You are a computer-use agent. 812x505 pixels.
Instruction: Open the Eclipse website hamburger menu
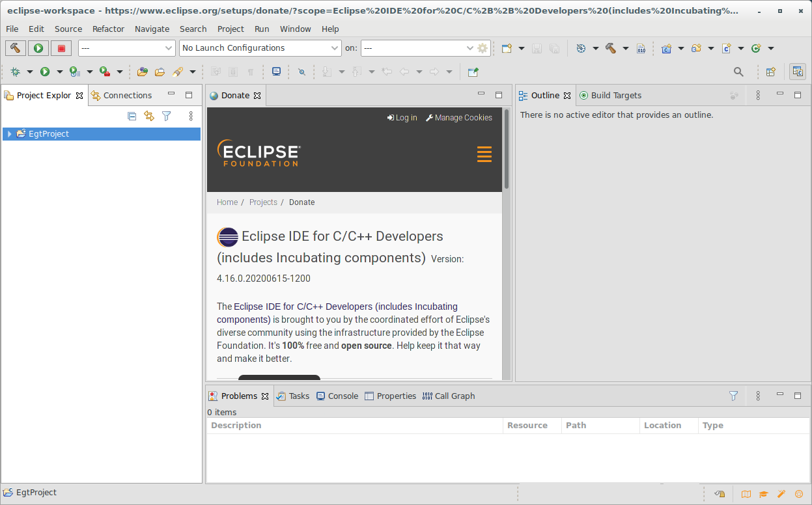click(484, 154)
